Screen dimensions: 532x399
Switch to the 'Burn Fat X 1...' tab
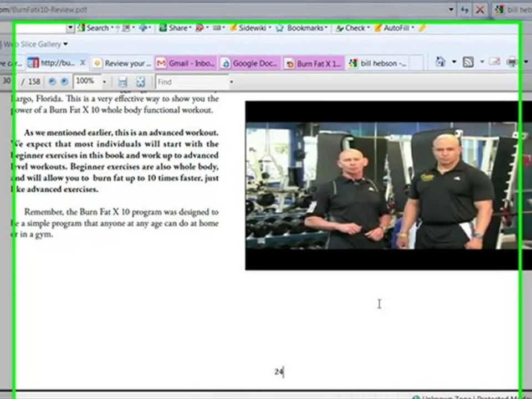coord(314,63)
